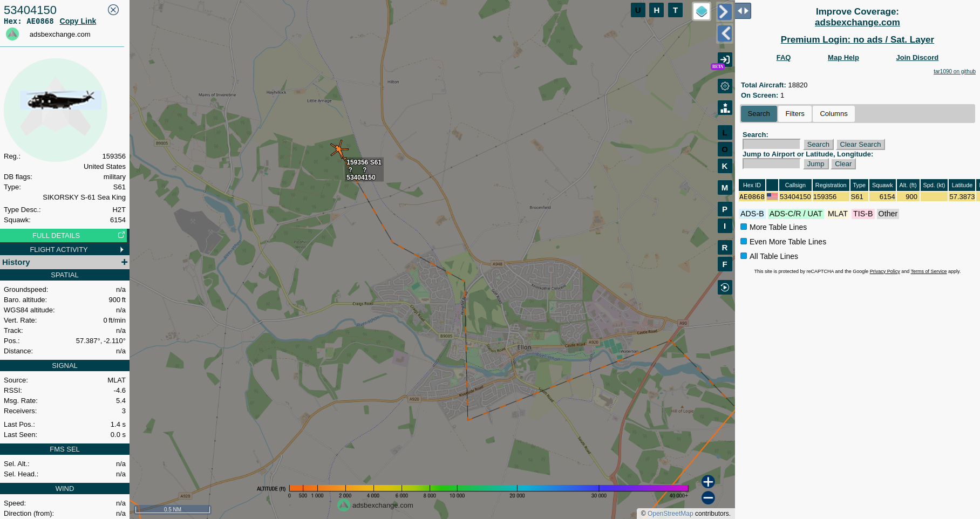Zoom in the map with plus button
The width and height of the screenshot is (980, 519).
click(708, 482)
